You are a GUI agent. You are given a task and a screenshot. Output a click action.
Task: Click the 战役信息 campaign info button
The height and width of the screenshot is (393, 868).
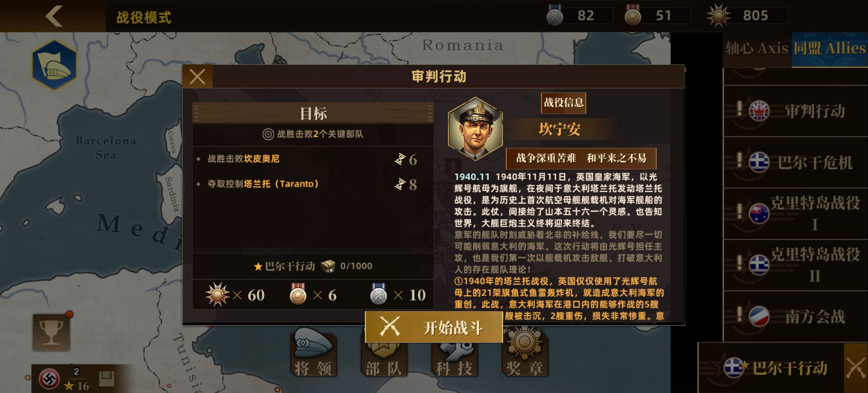(563, 103)
